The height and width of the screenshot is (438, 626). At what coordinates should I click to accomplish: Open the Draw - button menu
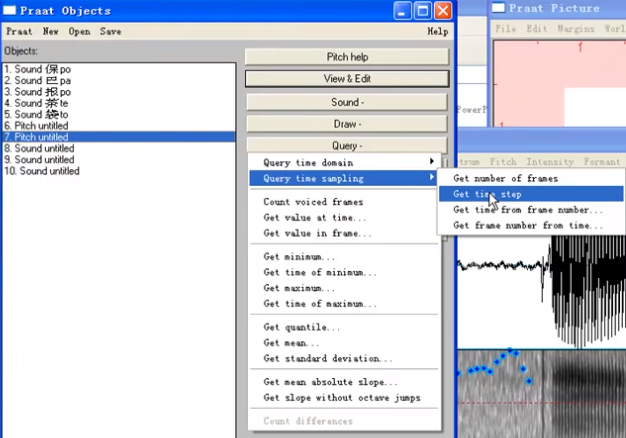point(347,124)
